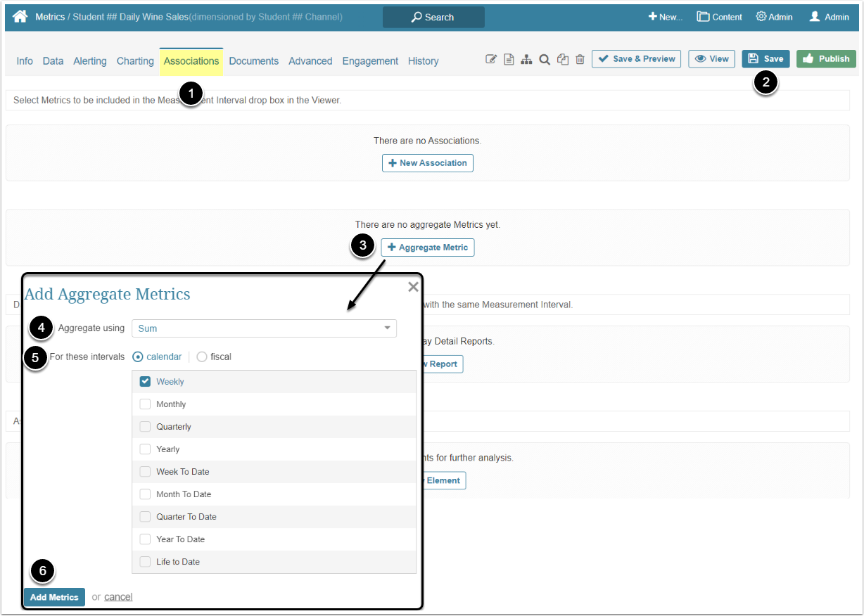This screenshot has height=616, width=864.
Task: Click the green Publish button
Action: point(826,59)
